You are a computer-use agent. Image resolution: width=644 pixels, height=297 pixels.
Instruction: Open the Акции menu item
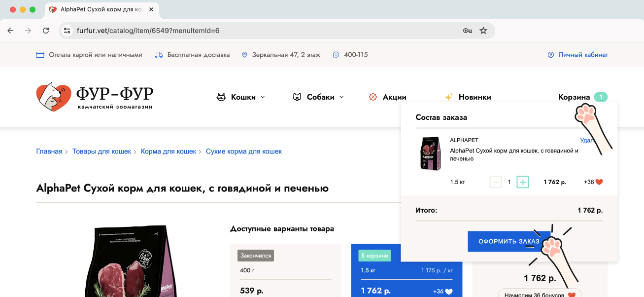tap(388, 97)
